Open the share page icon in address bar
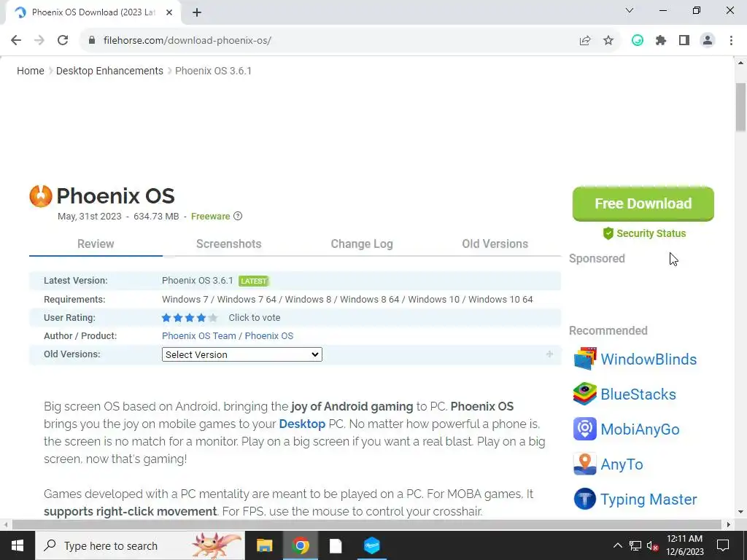Screen dimensions: 747x560 [585, 41]
